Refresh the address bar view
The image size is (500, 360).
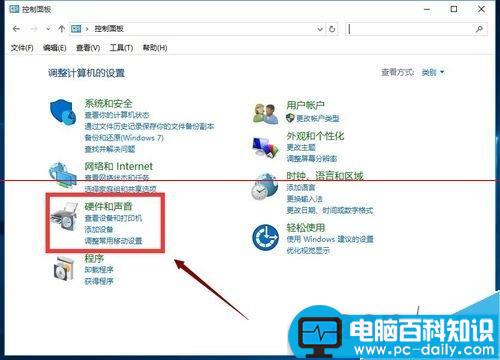[332, 29]
